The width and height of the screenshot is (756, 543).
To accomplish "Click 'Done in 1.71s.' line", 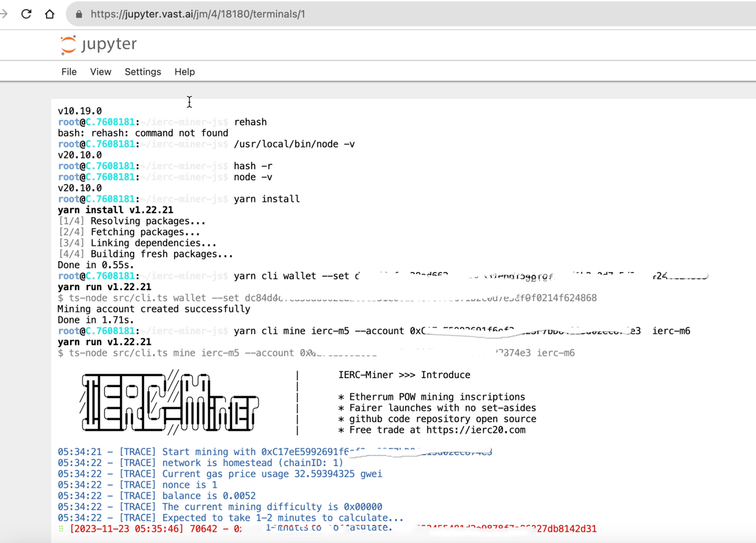I will [x=96, y=320].
